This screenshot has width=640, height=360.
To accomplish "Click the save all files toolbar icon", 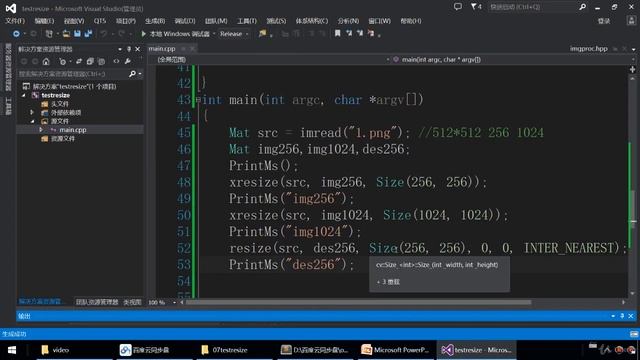I will 88,34.
